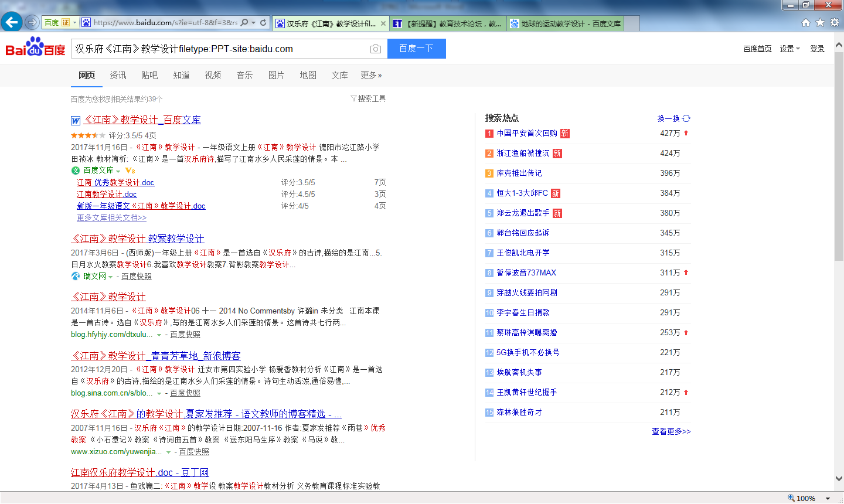
Task: Go back with the browser Back arrow
Action: click(x=11, y=22)
